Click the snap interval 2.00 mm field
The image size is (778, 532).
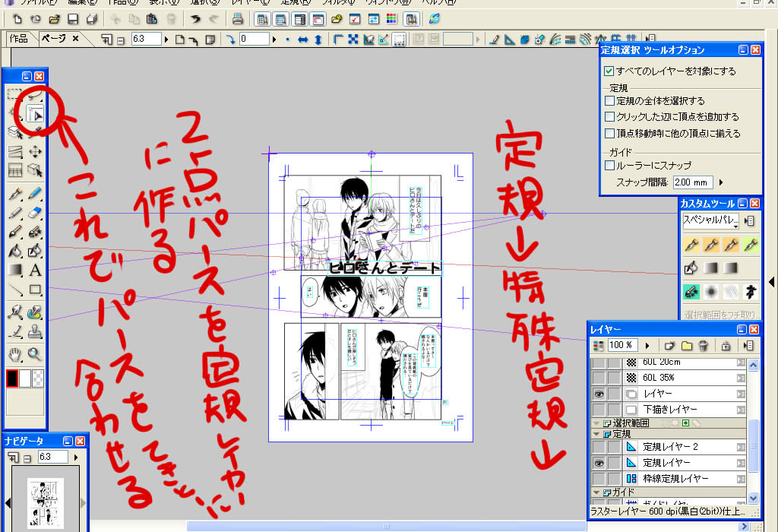693,182
